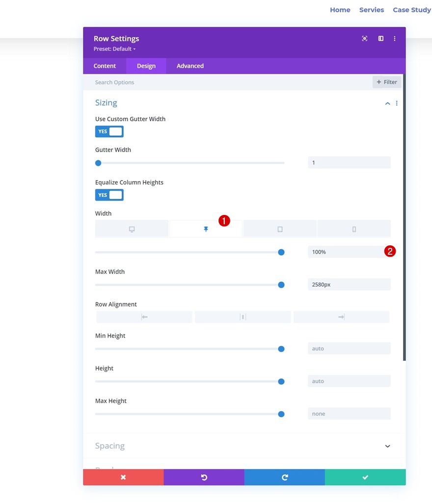
Task: Click the fullscreen expand modal icon
Action: (x=364, y=39)
